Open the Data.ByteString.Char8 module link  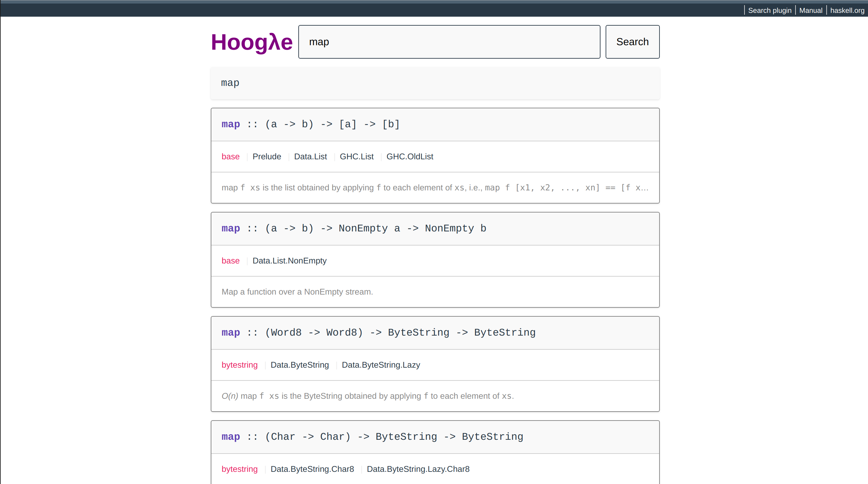[312, 469]
